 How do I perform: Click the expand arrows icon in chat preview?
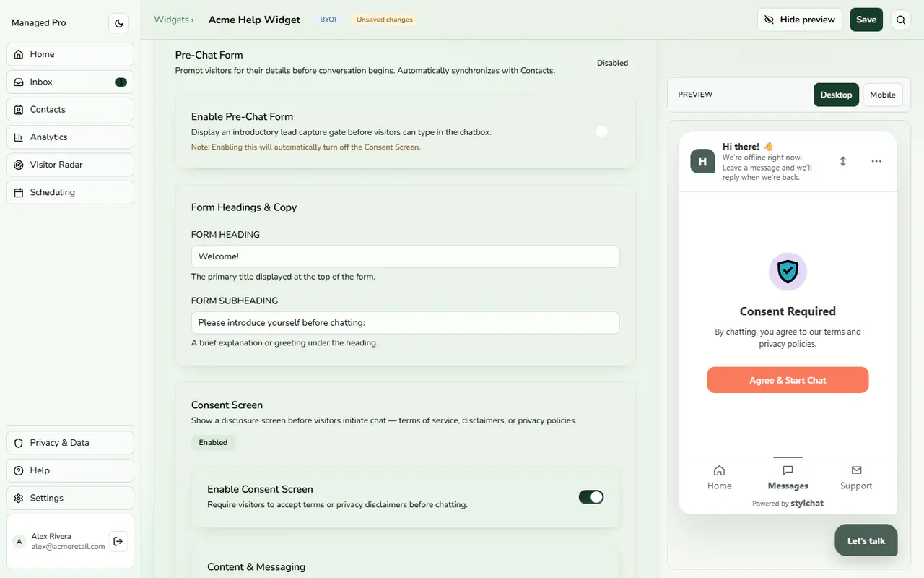[x=842, y=161]
